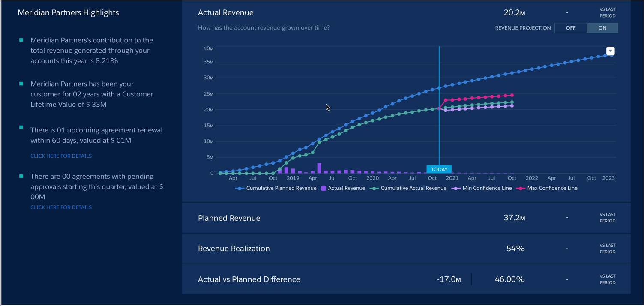Click VS LAST PERIOD beside Planned Revenue
The width and height of the screenshot is (644, 306).
point(608,218)
